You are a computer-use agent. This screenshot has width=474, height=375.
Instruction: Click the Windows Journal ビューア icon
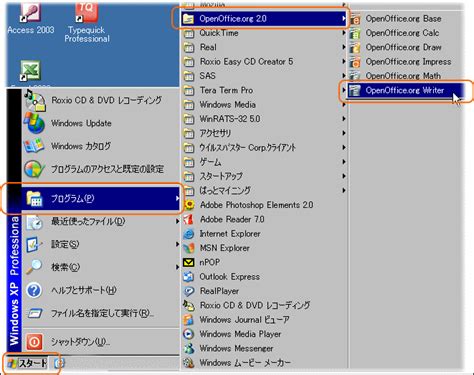pos(189,320)
